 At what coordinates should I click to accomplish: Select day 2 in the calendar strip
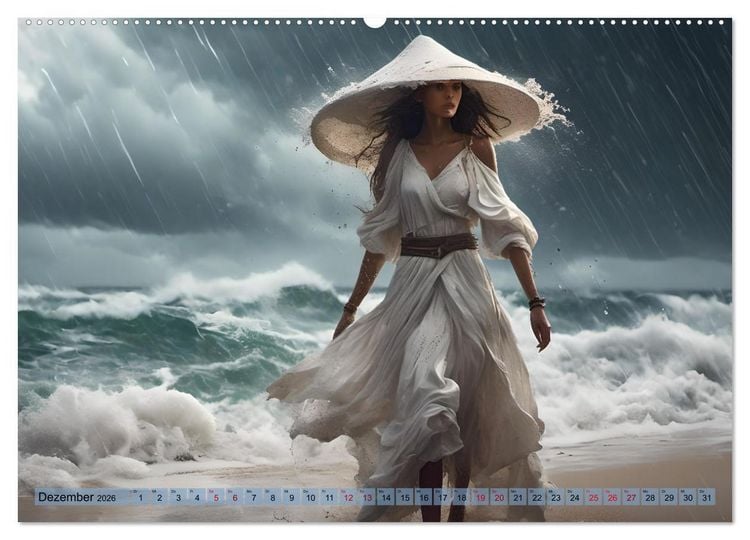[159, 496]
